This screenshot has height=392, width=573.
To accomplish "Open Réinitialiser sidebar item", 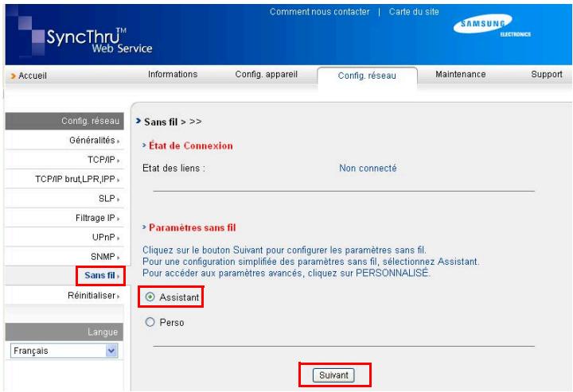I will [92, 295].
